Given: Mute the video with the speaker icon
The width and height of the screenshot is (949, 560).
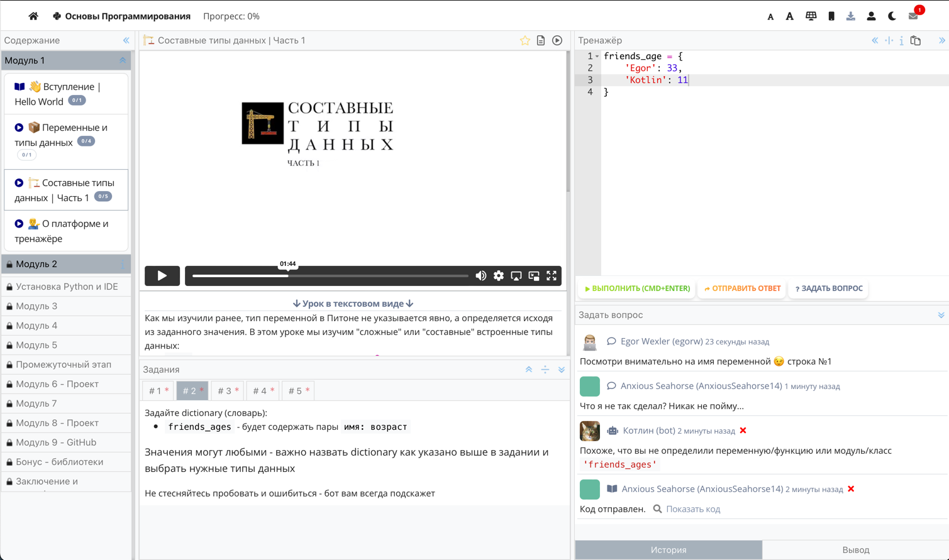Looking at the screenshot, I should [481, 276].
